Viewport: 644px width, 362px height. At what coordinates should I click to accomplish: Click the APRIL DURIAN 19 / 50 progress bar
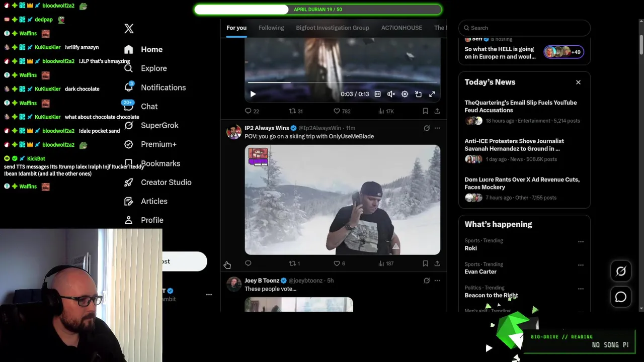click(x=318, y=9)
